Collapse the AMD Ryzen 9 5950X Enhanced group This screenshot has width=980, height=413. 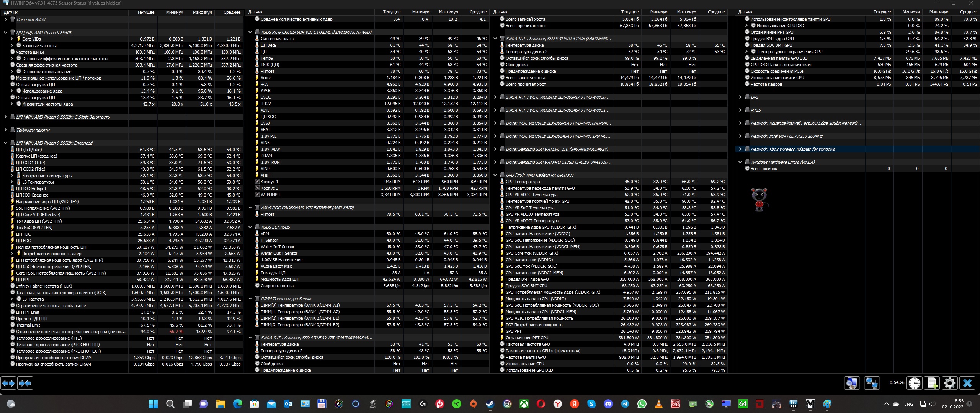(x=5, y=143)
